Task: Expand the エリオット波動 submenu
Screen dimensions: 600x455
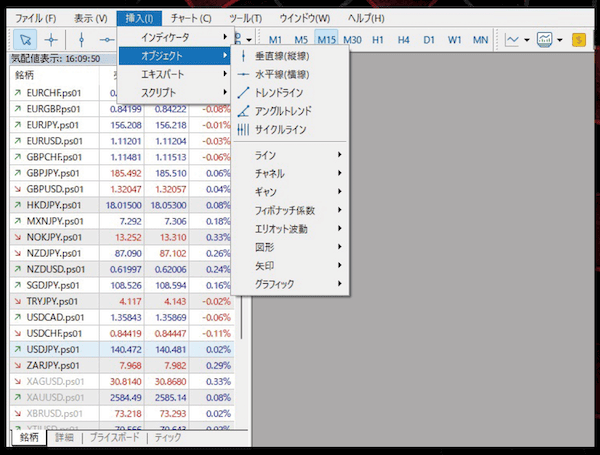Action: coord(290,229)
